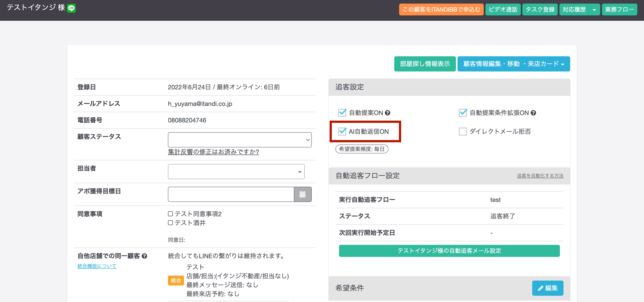Click 編集 button in 希望条件
The width and height of the screenshot is (644, 302).
pos(547,288)
